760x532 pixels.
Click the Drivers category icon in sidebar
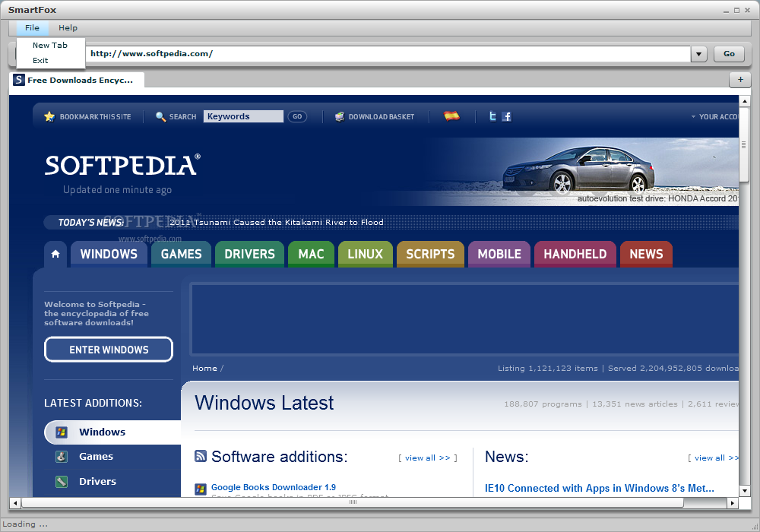[x=62, y=482]
